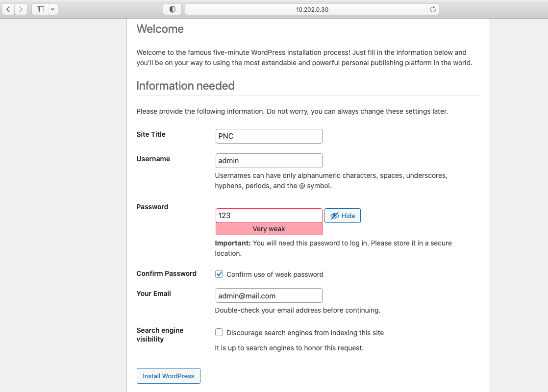Click the Information needed heading
Viewport: 548px width, 392px height.
pyautogui.click(x=185, y=86)
